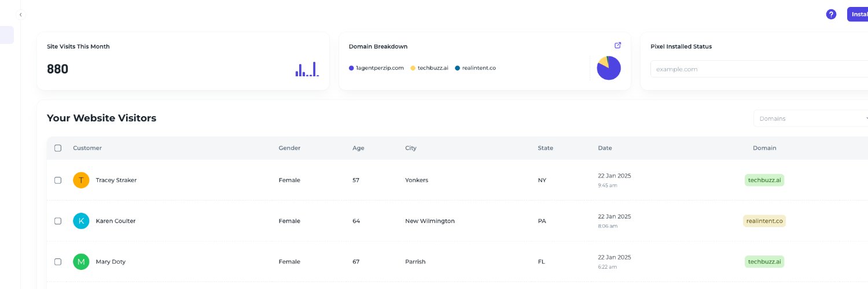Sort by State column header

point(546,148)
